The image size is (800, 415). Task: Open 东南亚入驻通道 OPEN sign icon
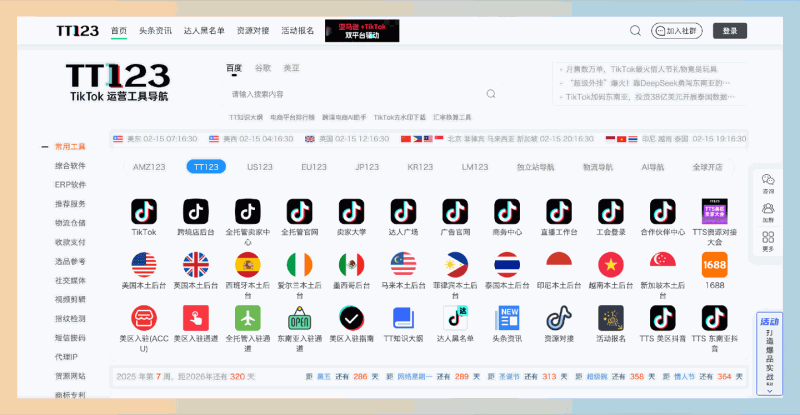[299, 318]
